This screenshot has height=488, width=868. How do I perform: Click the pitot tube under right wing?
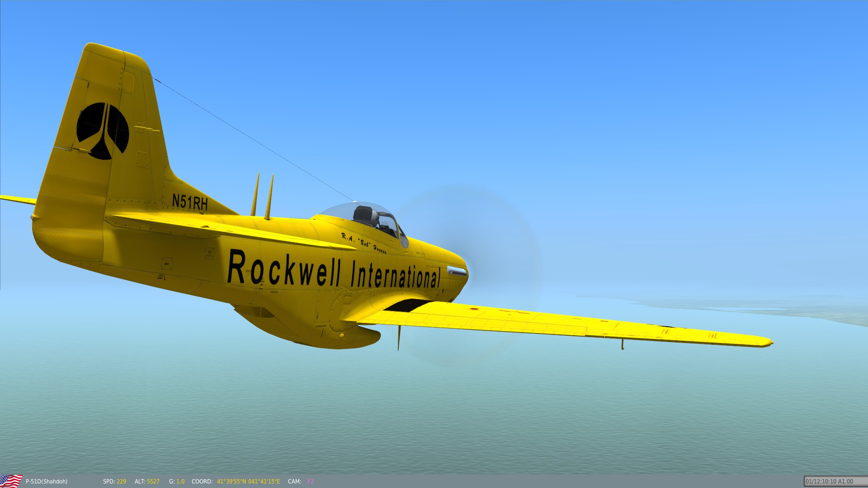(x=622, y=344)
